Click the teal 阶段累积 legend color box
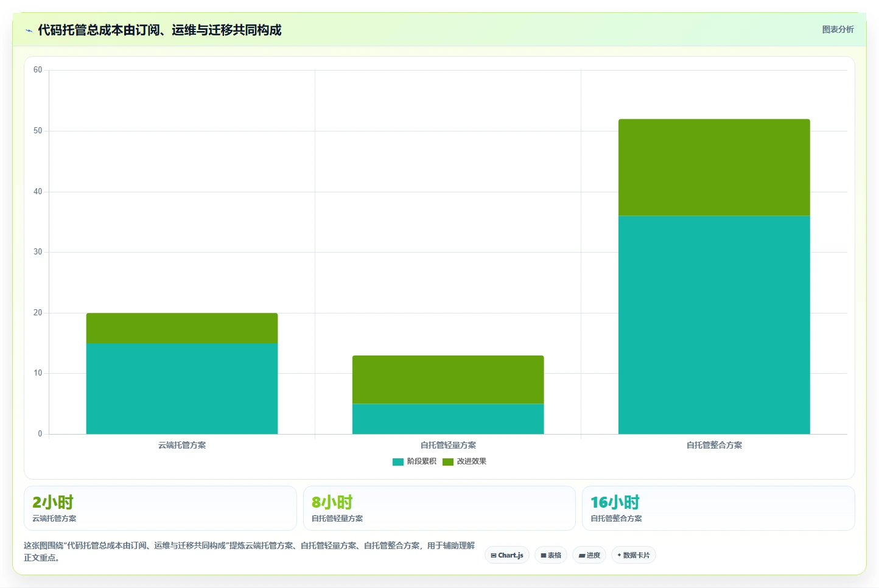The height and width of the screenshot is (588, 879). 398,461
